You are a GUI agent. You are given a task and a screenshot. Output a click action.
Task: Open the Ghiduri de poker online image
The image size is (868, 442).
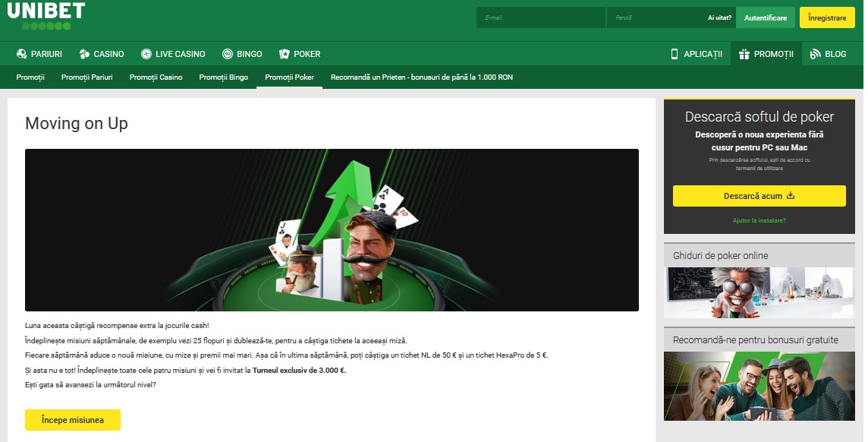tap(759, 293)
